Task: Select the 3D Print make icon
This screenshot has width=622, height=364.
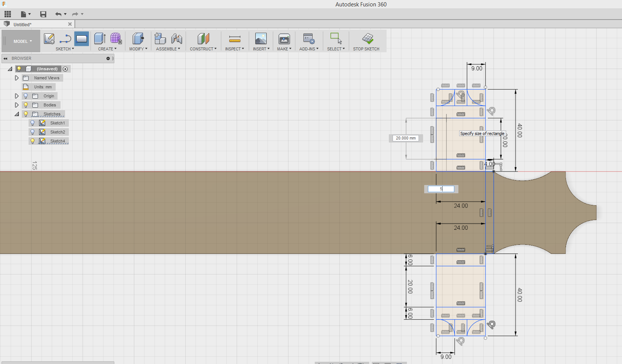Action: 284,38
